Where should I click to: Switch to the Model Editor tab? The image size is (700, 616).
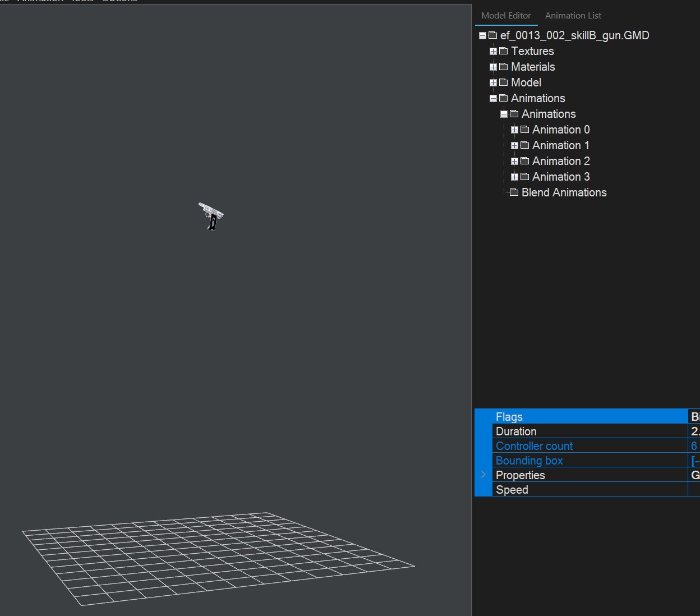(506, 16)
